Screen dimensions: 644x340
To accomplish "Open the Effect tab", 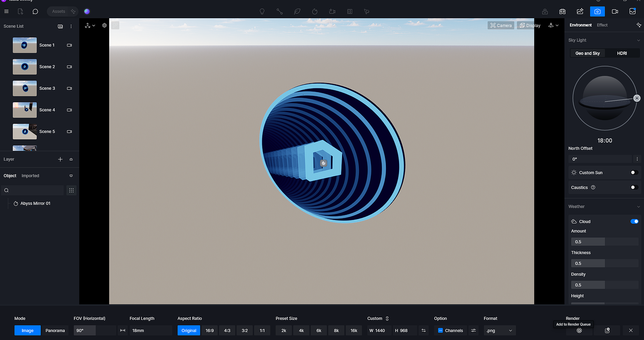I will [602, 25].
